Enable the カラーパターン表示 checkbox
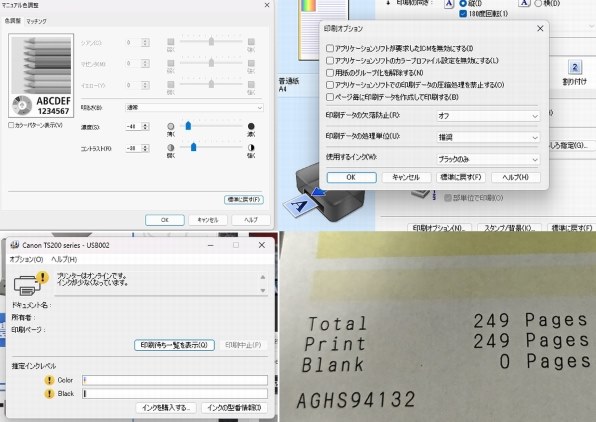596x422 pixels. tap(11, 125)
